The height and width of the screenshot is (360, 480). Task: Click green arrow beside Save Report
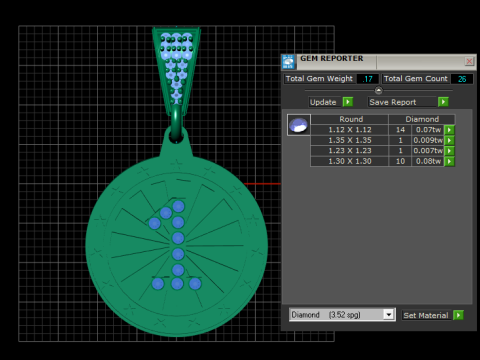point(443,102)
